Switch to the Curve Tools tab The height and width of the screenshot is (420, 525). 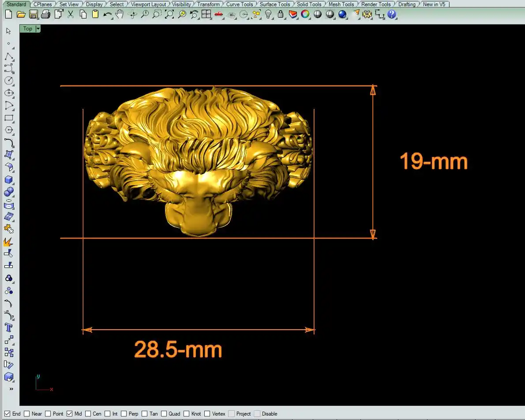pyautogui.click(x=240, y=4)
